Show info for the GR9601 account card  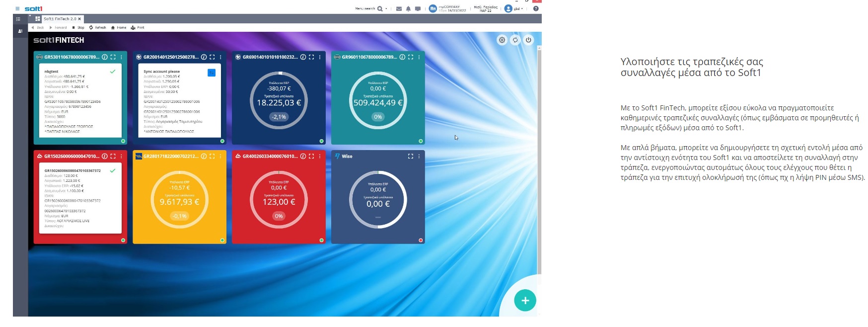point(402,57)
